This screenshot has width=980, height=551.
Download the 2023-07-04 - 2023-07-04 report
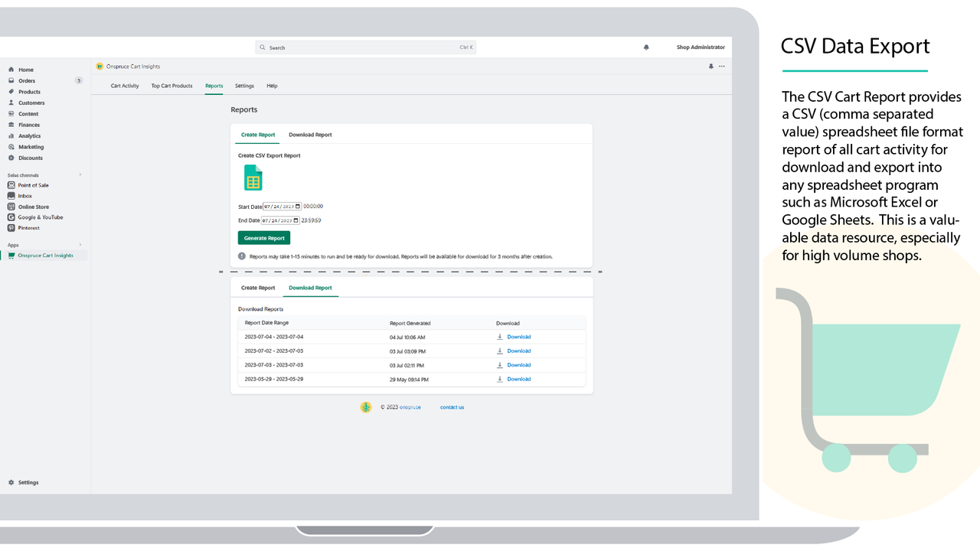coord(519,337)
